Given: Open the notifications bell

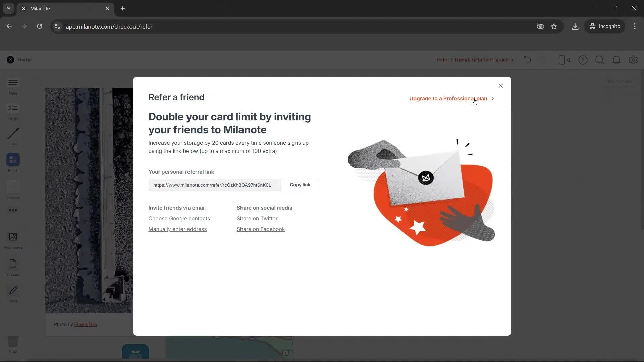Looking at the screenshot, I should [x=616, y=60].
